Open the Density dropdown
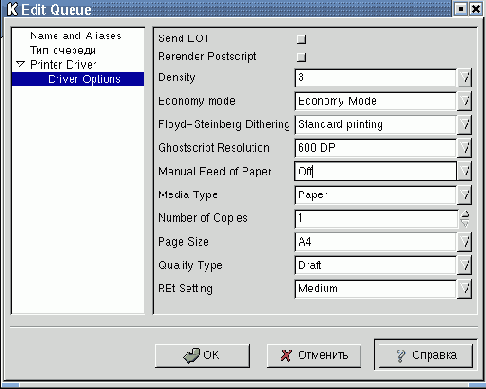Viewport: 486px width, 389px height. (465, 78)
